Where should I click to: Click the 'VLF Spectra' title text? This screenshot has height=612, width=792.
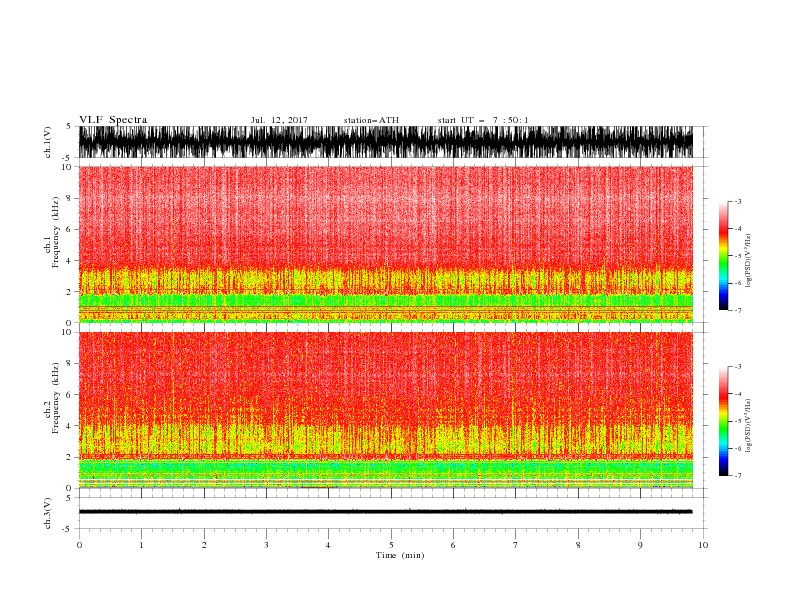pos(113,120)
